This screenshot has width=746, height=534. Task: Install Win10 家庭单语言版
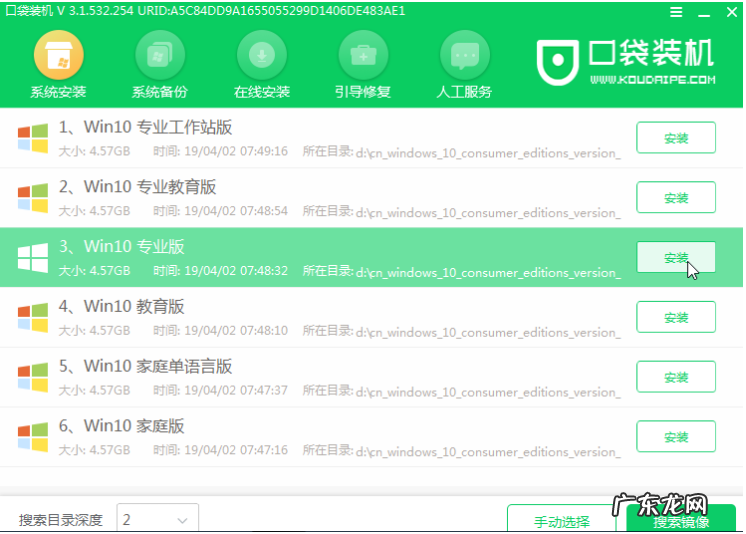pos(676,377)
